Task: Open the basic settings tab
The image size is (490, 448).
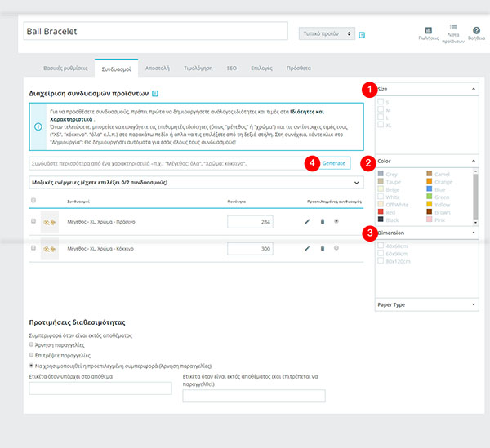Action: pos(65,68)
